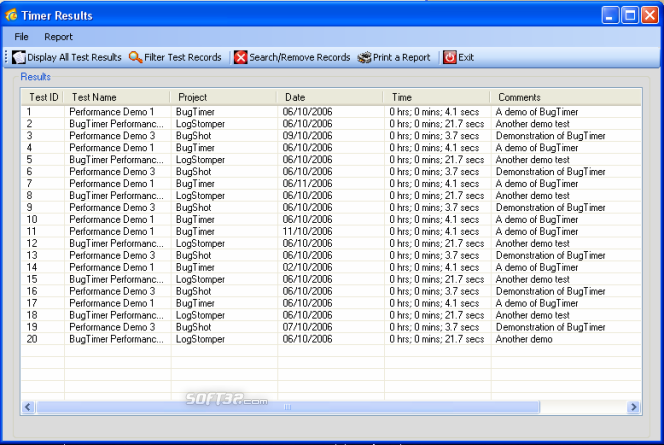Click the red Exit power icon
Screen dimensions: 664x445
(x=450, y=57)
